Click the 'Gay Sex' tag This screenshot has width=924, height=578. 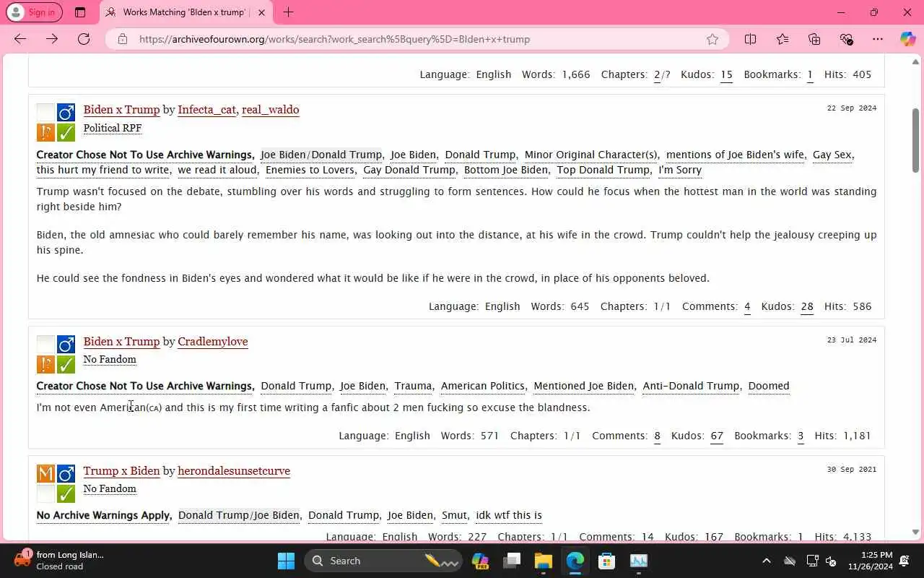pyautogui.click(x=832, y=155)
